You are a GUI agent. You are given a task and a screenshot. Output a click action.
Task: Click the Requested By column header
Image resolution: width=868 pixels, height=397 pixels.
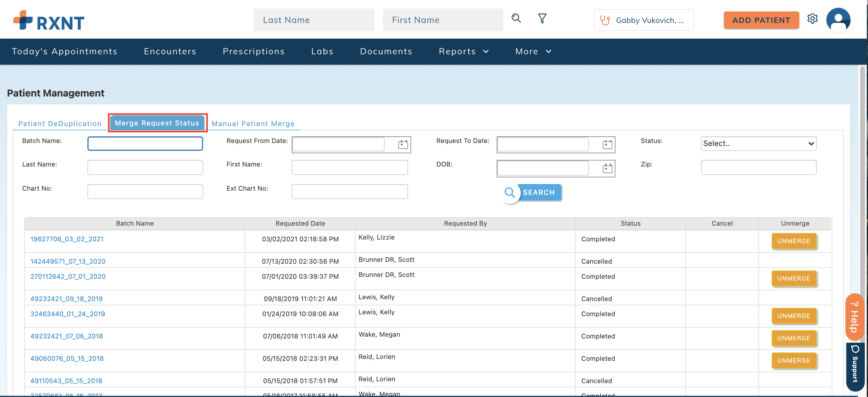465,223
